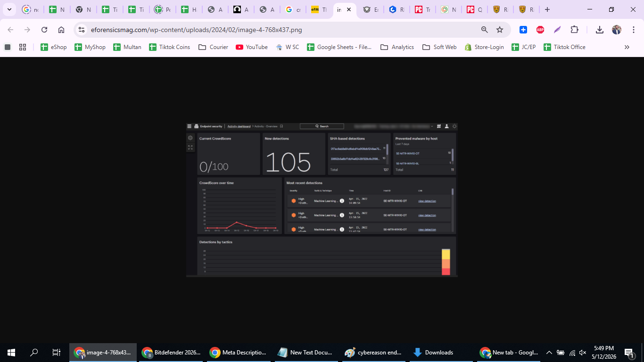Screen dimensions: 644x362
Task: Go back to the previous page
Action: [x=10, y=30]
